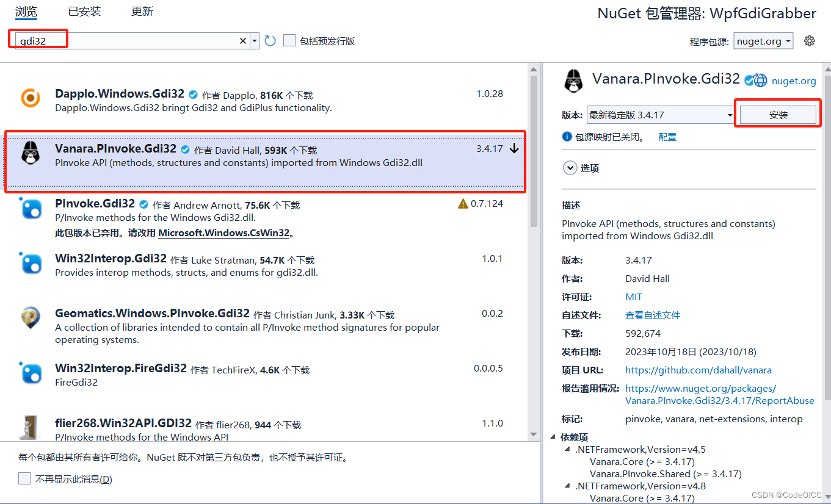
Task: Click the package list scrollbar up arrow
Action: point(534,68)
